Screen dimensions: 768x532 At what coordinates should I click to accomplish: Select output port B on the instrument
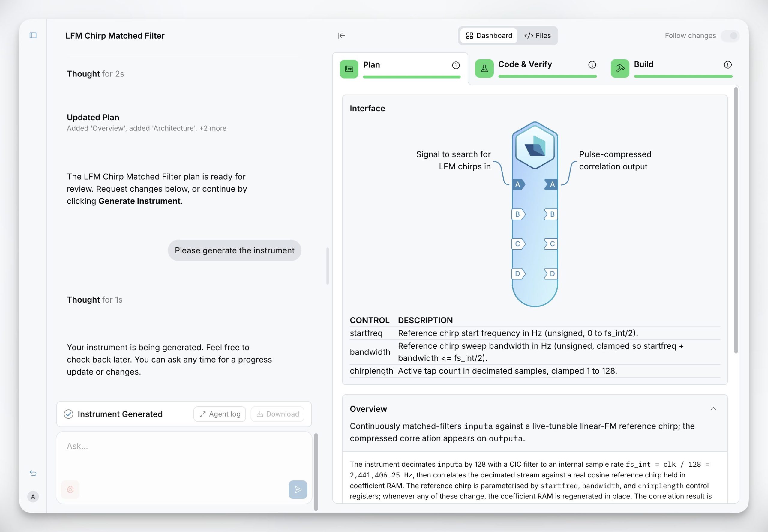(x=551, y=214)
